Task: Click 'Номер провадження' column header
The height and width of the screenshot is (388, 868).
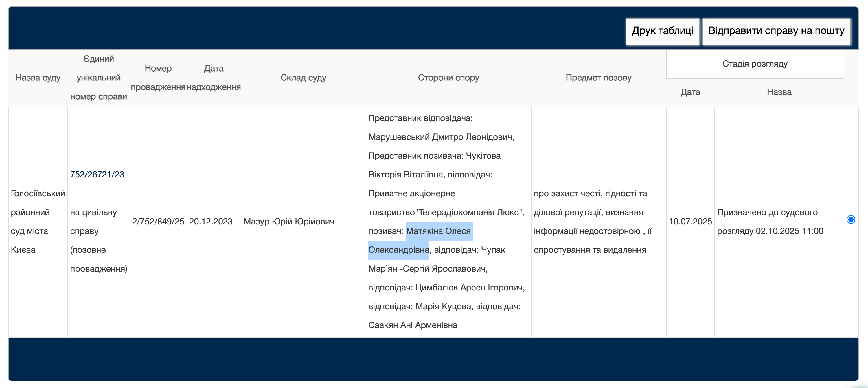Action: [158, 78]
